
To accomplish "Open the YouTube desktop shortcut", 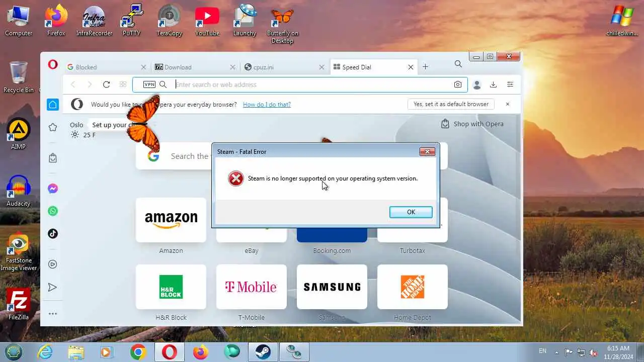I will coord(207,21).
